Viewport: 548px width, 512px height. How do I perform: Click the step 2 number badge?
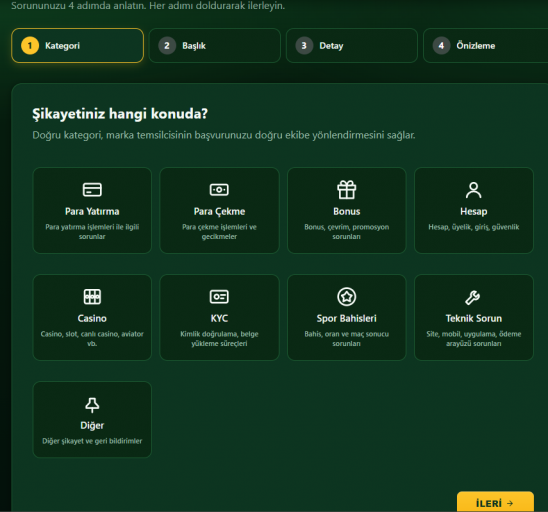click(167, 46)
